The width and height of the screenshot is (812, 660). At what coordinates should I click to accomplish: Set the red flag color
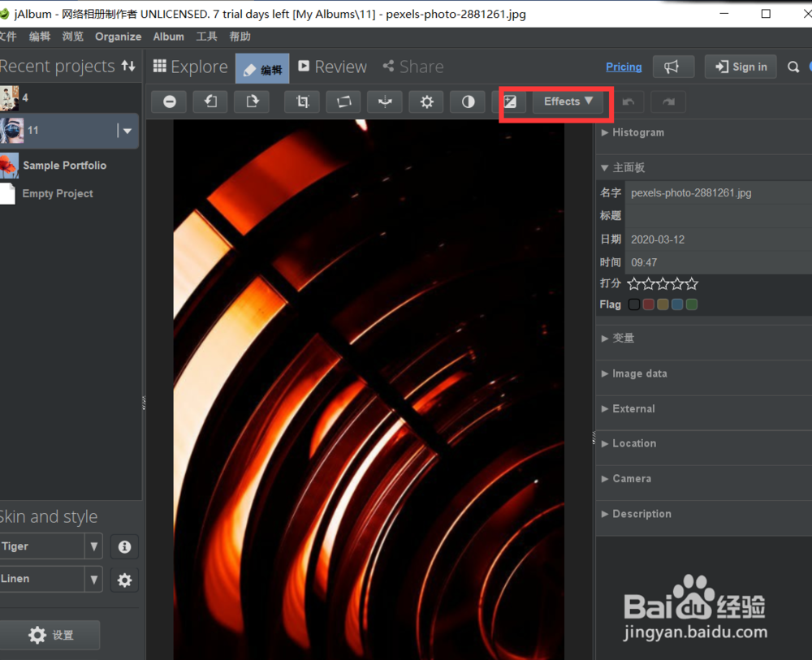point(648,304)
